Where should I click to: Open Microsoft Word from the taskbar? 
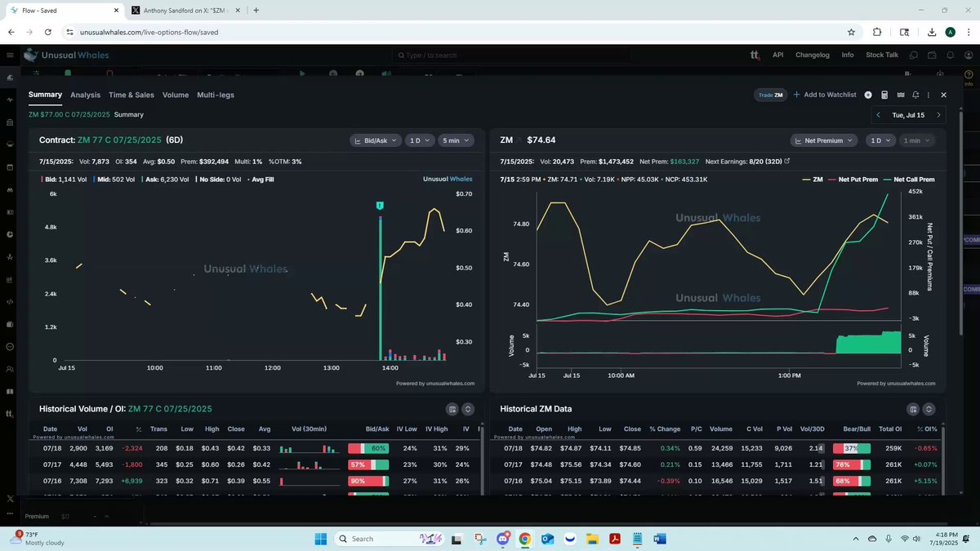tap(660, 539)
